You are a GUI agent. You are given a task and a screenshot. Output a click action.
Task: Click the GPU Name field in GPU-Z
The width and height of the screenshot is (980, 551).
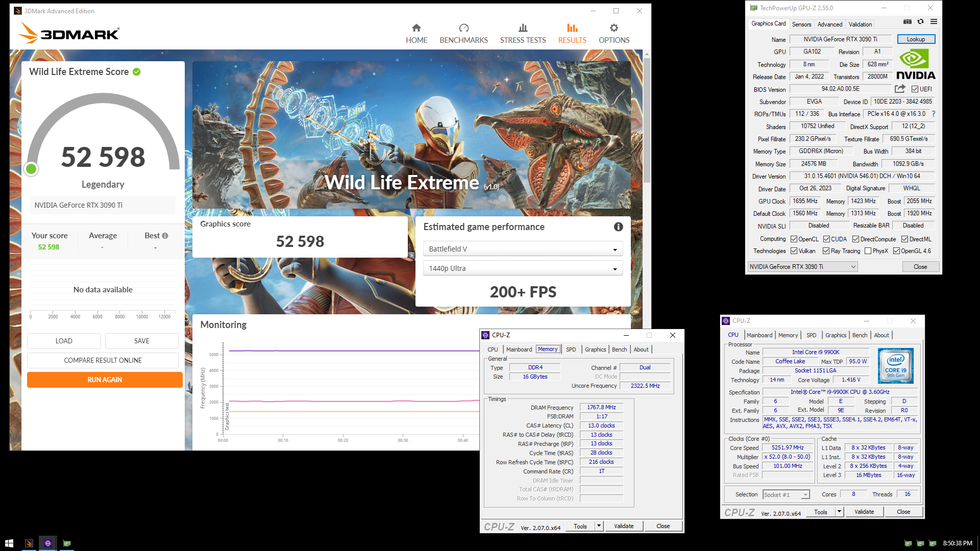point(840,39)
